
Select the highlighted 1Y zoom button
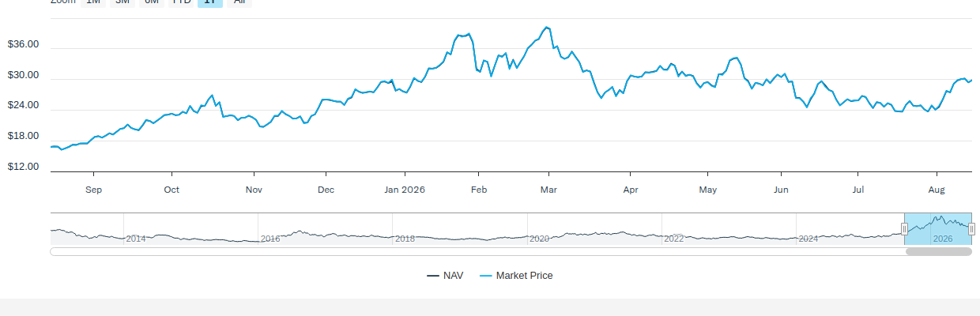tap(210, 2)
